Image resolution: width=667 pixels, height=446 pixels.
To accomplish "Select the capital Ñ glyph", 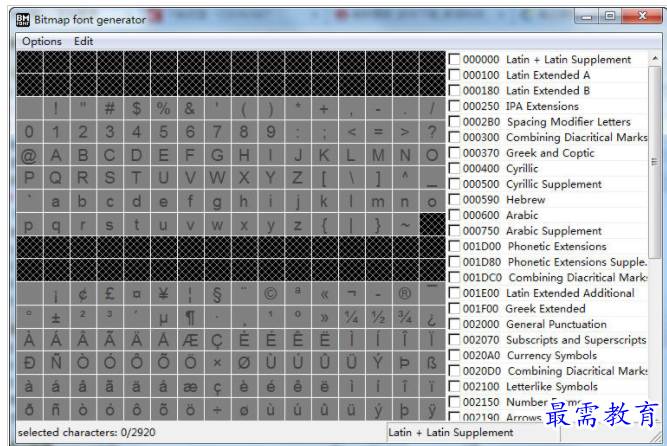I will pos(56,363).
